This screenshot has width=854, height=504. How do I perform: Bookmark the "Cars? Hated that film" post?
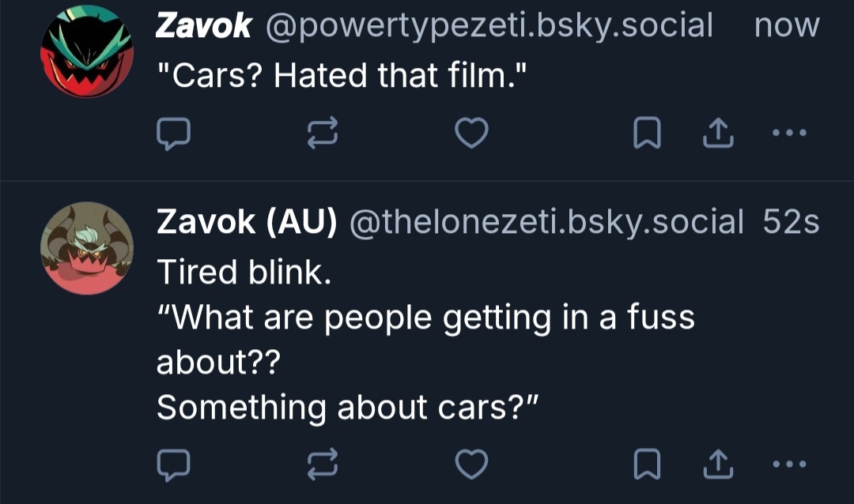(648, 135)
